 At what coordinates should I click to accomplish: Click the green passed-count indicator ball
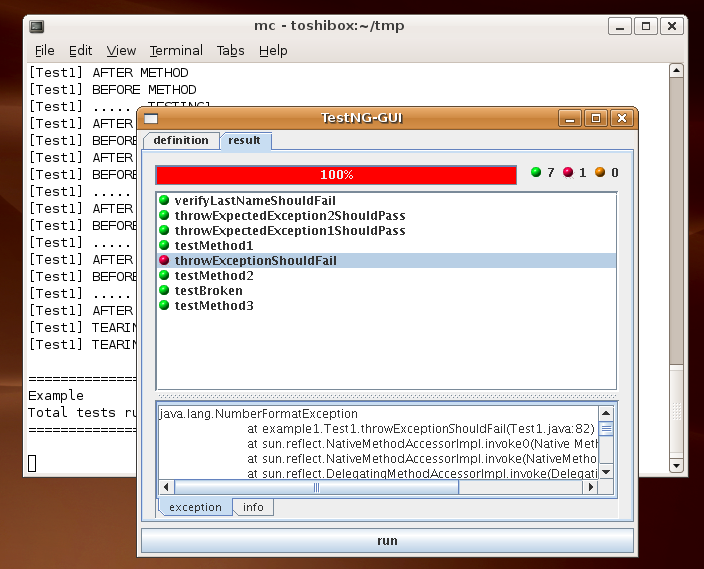click(x=536, y=172)
